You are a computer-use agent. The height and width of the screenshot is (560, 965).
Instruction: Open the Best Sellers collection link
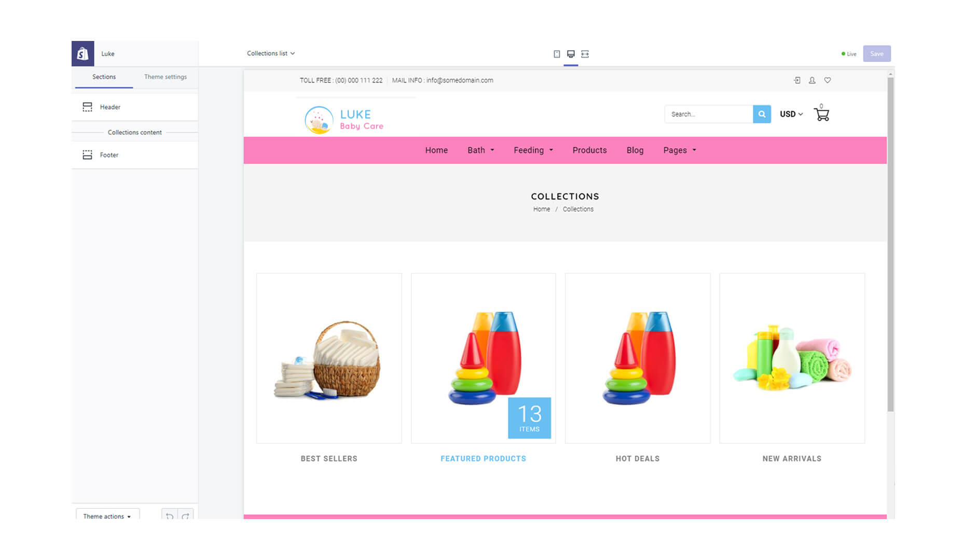tap(329, 459)
